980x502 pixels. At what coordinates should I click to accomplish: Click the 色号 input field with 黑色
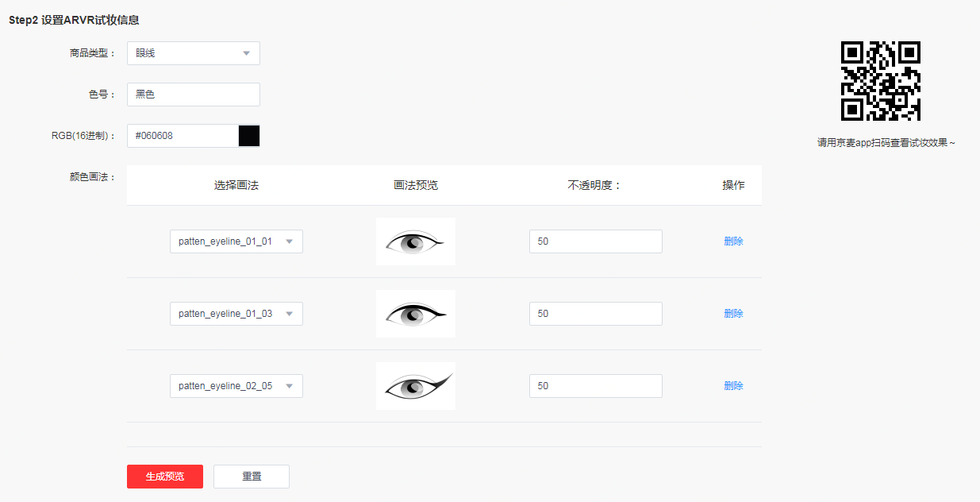[193, 95]
